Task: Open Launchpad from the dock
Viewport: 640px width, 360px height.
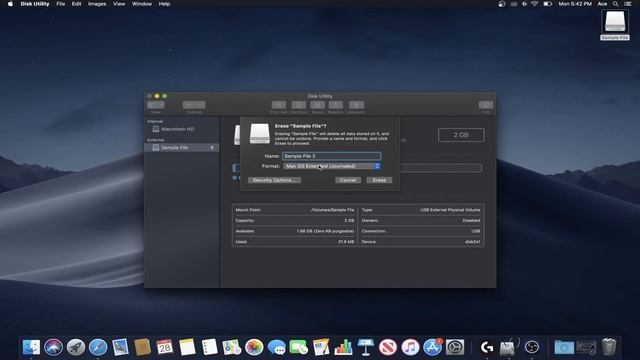Action: point(76,347)
